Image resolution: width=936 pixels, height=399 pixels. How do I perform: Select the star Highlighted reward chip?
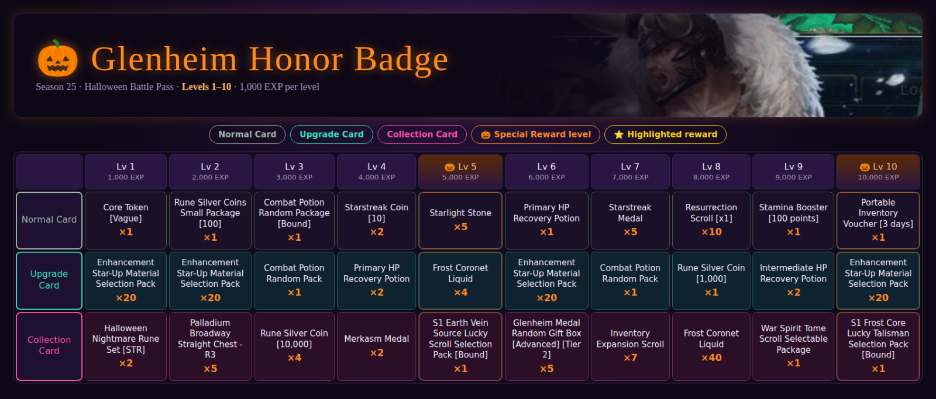click(x=665, y=134)
